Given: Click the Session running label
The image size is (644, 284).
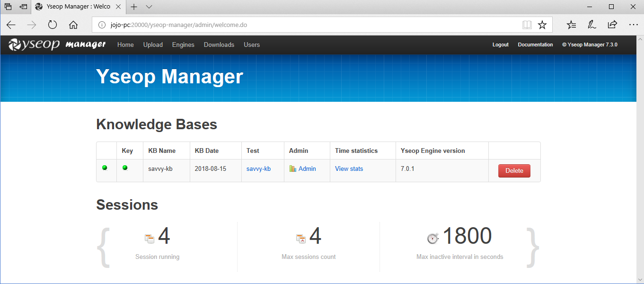Looking at the screenshot, I should pos(157,257).
